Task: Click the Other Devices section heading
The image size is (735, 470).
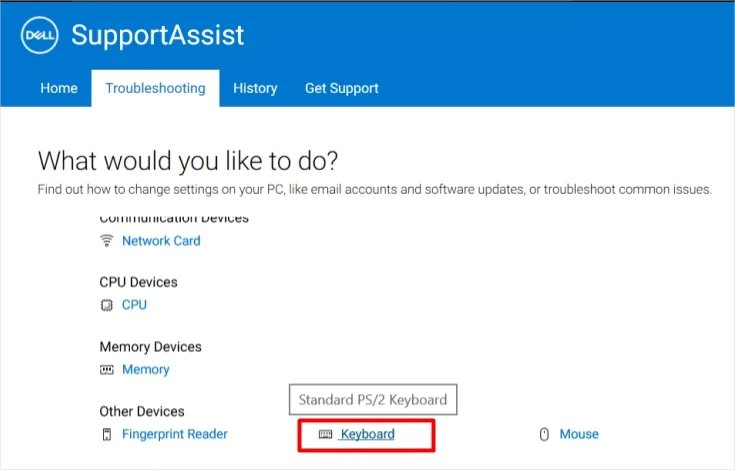Action: point(142,411)
